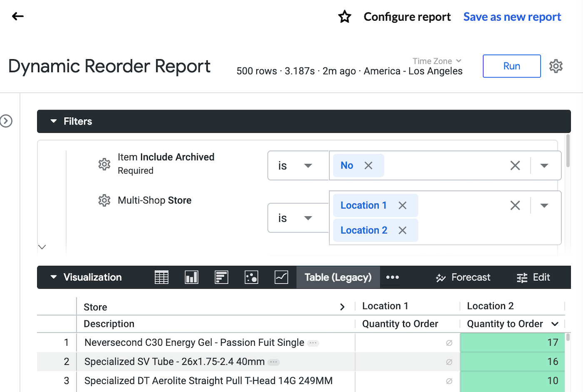Image resolution: width=583 pixels, height=392 pixels.
Task: Open the visualization Edit settings
Action: pyautogui.click(x=533, y=277)
